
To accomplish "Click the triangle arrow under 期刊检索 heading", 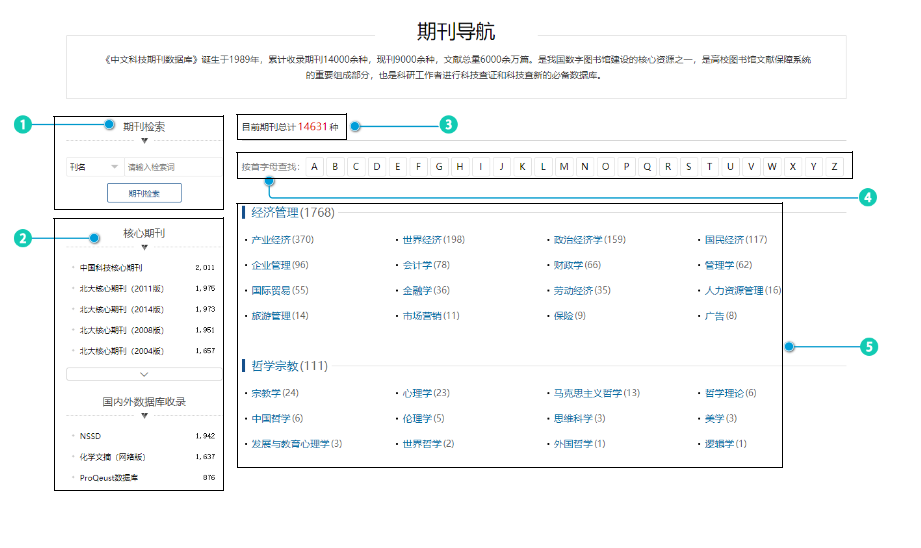I will (144, 141).
